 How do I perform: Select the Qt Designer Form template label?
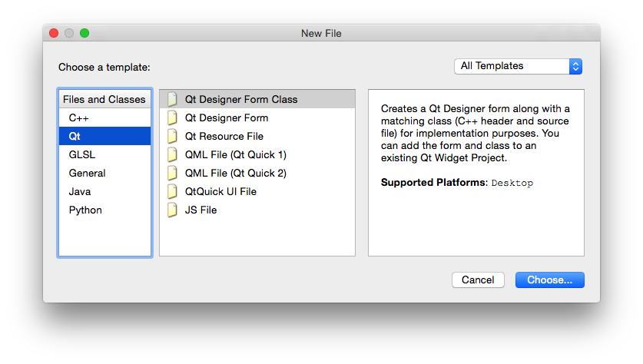pos(227,117)
